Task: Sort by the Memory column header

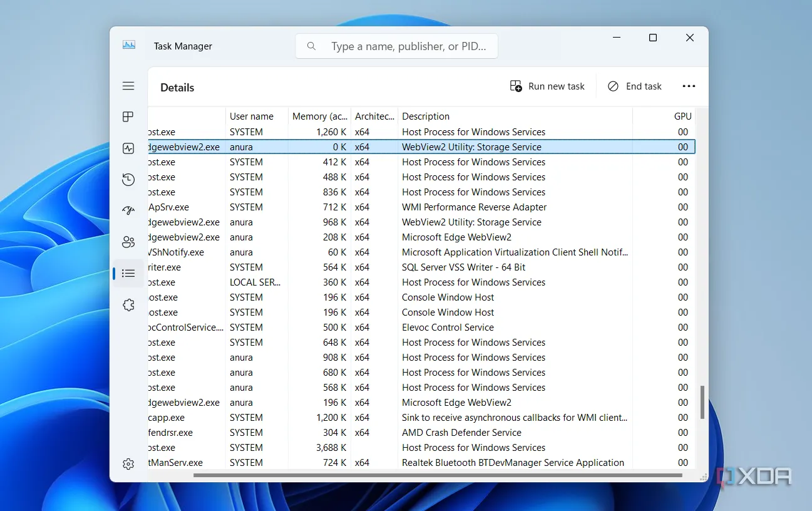Action: point(319,116)
